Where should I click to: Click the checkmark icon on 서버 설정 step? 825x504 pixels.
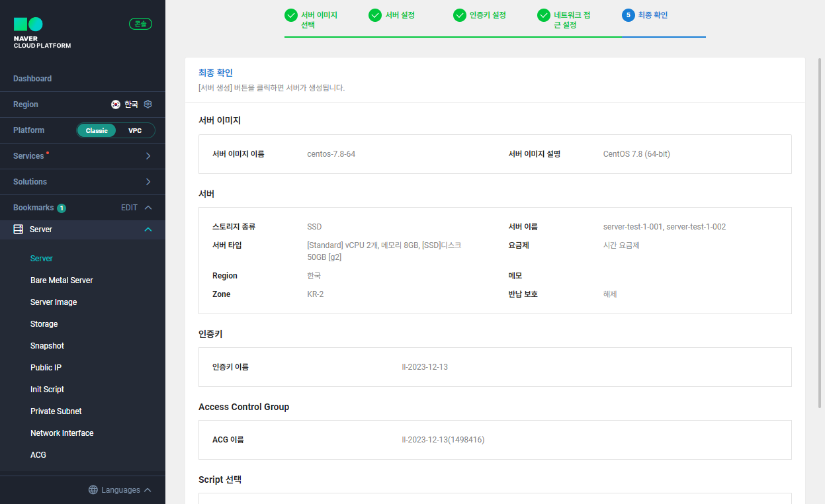point(375,15)
